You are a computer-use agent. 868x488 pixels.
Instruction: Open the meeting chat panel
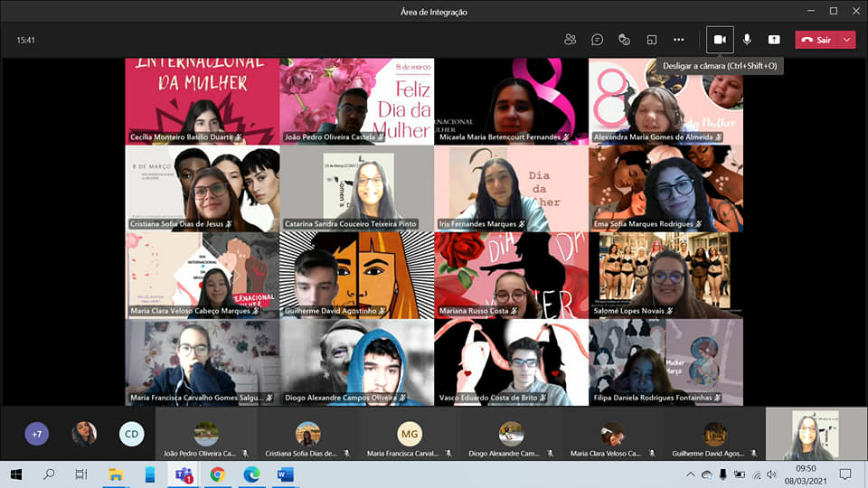598,40
